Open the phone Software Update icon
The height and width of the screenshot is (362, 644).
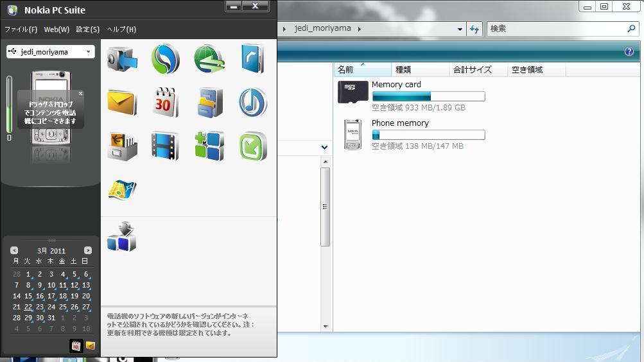click(x=122, y=237)
